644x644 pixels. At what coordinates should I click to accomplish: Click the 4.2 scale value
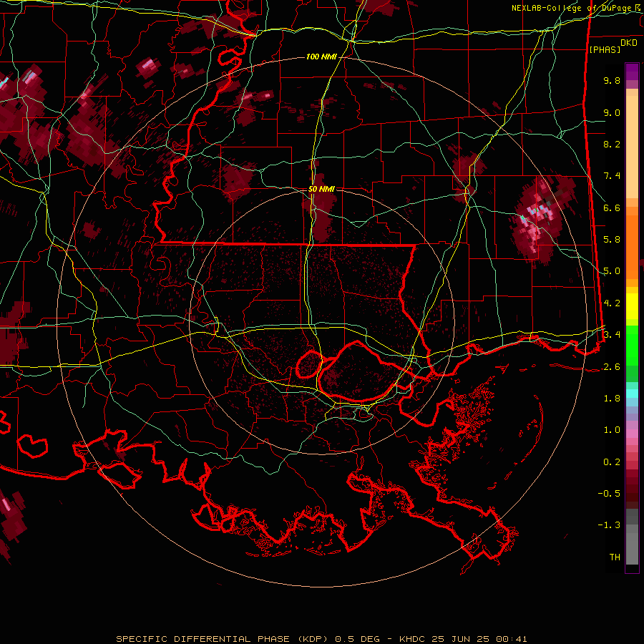[x=612, y=303]
